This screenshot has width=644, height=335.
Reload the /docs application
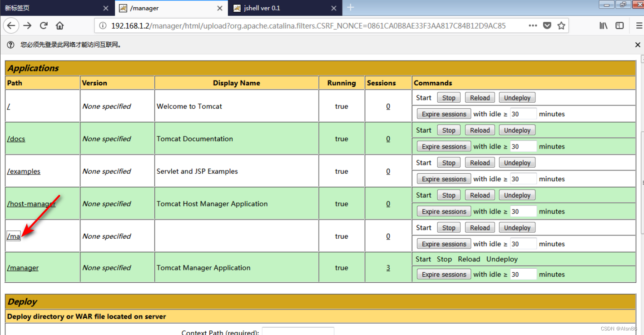pyautogui.click(x=480, y=130)
